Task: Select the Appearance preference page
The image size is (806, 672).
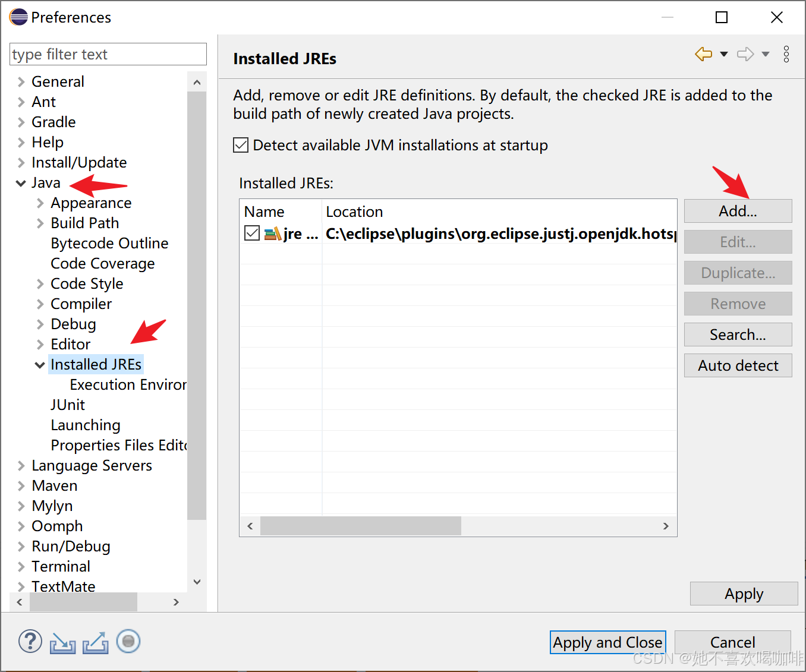Action: 91,203
